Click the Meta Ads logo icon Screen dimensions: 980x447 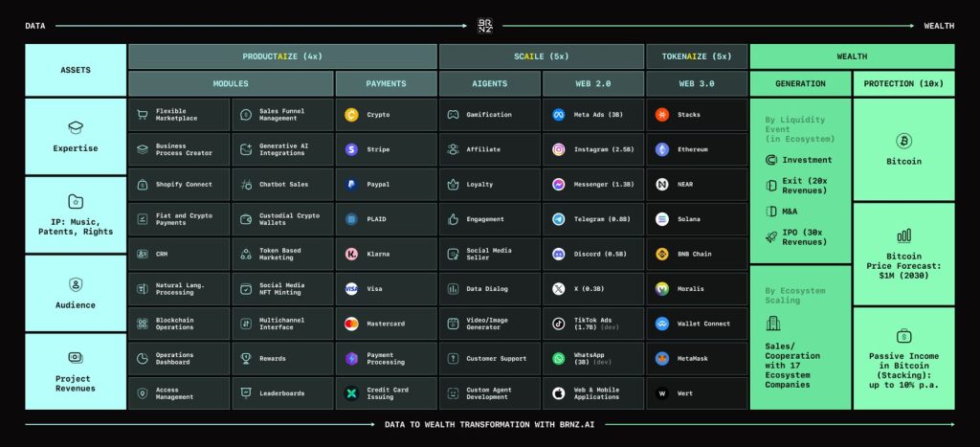(559, 115)
